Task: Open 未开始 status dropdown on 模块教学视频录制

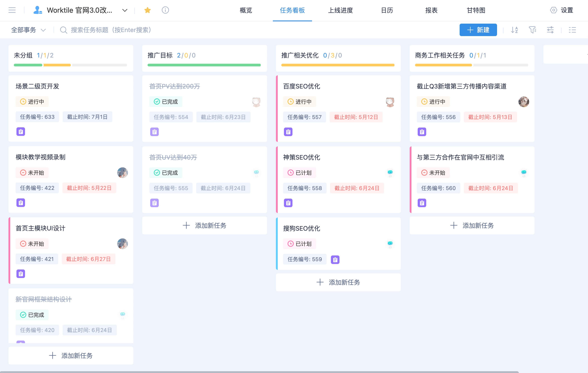Action: pos(32,173)
